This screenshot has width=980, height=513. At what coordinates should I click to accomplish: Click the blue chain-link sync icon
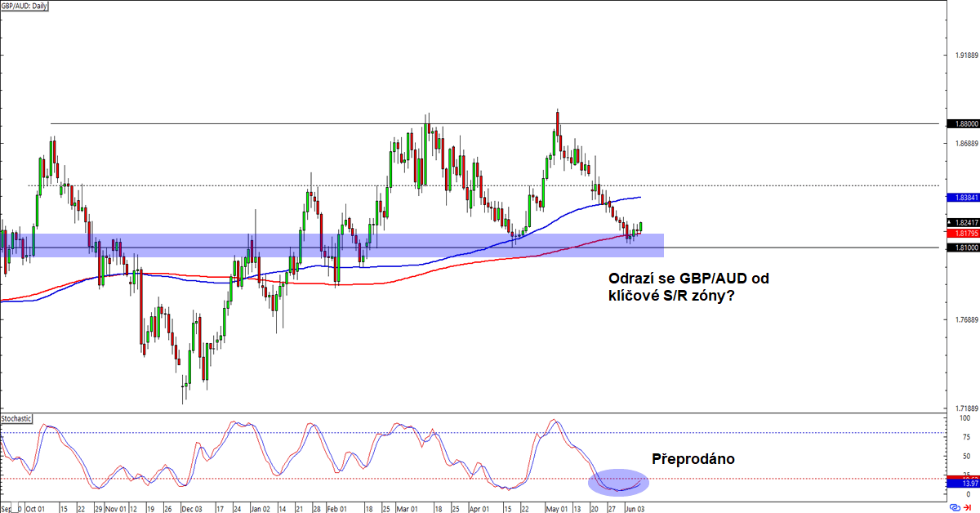point(956,507)
